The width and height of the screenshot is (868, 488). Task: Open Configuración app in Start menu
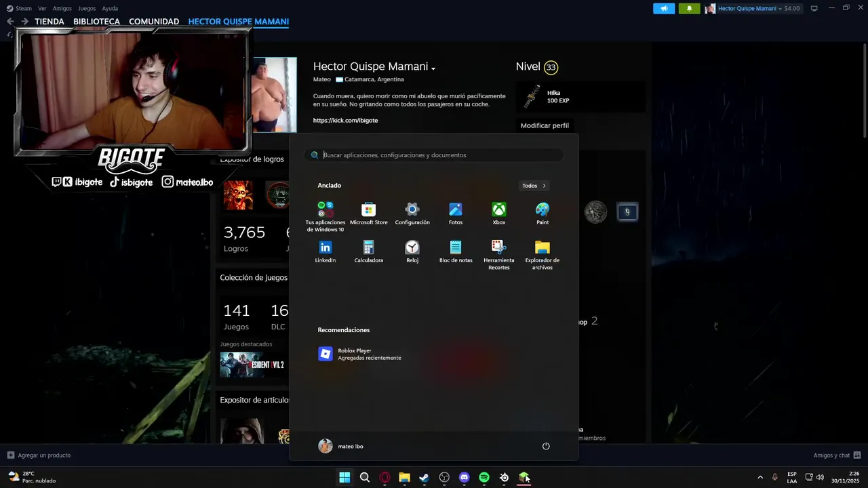tap(412, 213)
